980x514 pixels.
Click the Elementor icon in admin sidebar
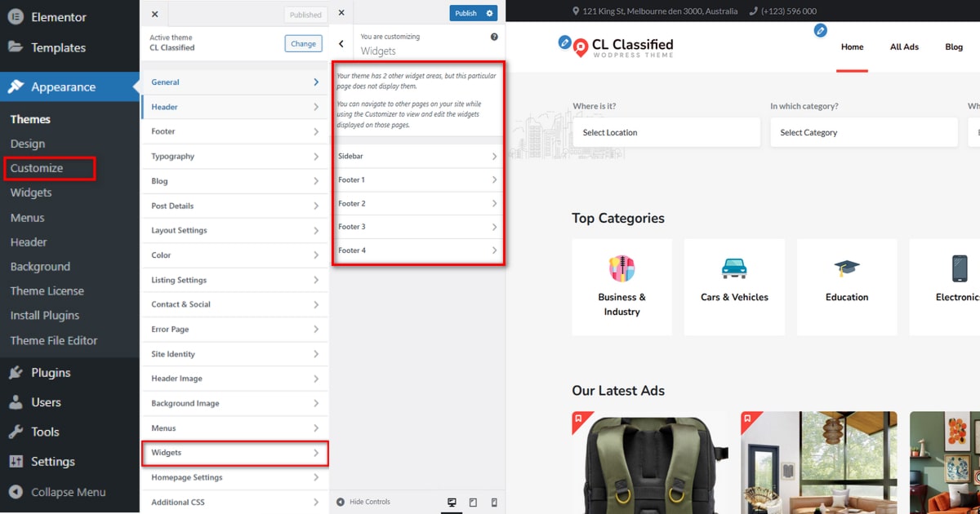click(x=16, y=17)
